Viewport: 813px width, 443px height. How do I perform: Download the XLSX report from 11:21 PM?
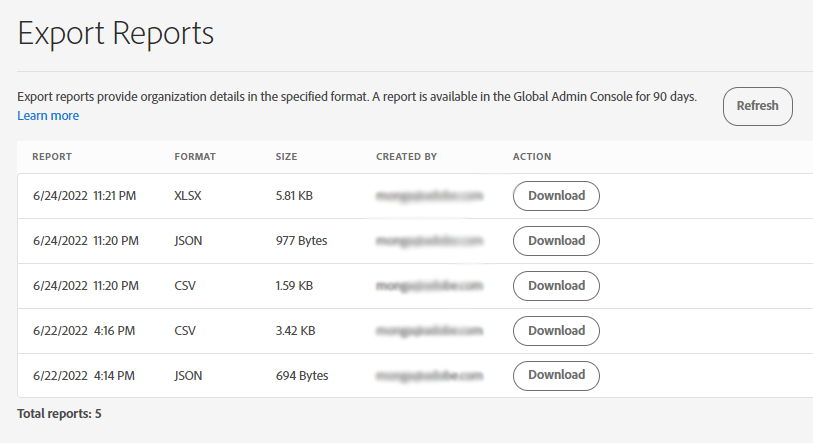point(556,196)
